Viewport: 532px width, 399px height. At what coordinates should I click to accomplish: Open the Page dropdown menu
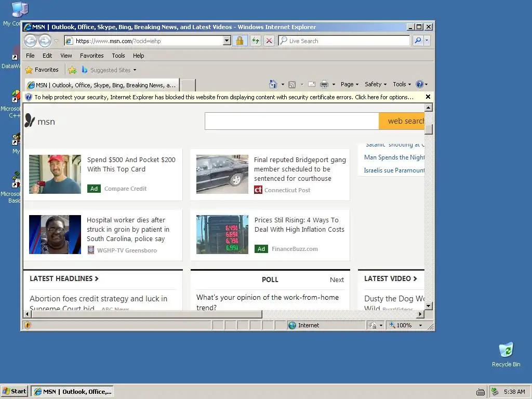pos(350,84)
